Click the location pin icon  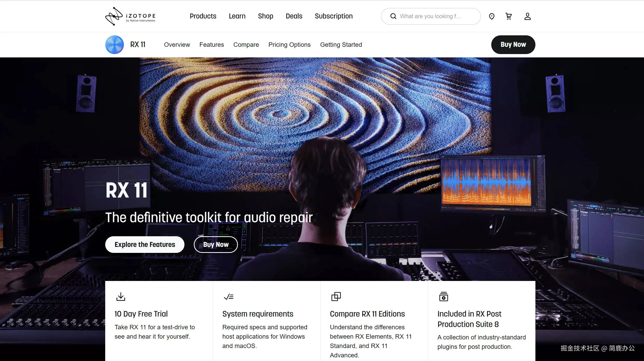tap(492, 16)
